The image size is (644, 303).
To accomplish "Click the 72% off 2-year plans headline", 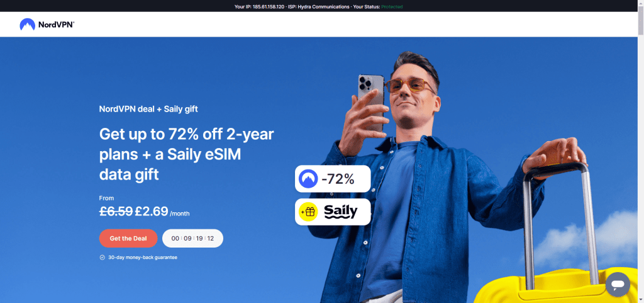I will click(186, 154).
